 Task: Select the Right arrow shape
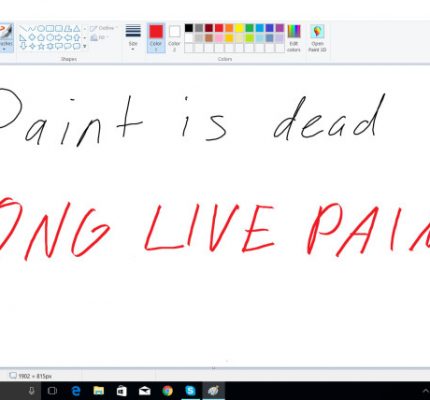pyautogui.click(x=59, y=37)
